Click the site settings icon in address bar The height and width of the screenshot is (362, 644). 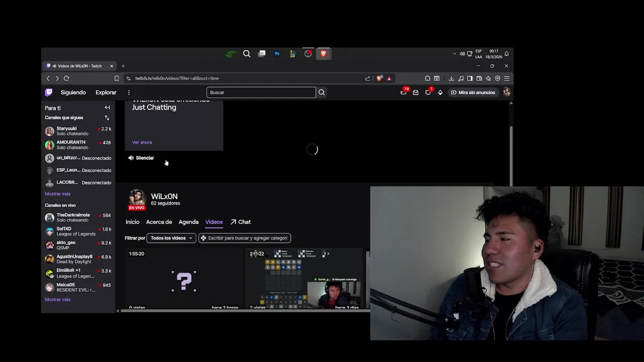(129, 78)
